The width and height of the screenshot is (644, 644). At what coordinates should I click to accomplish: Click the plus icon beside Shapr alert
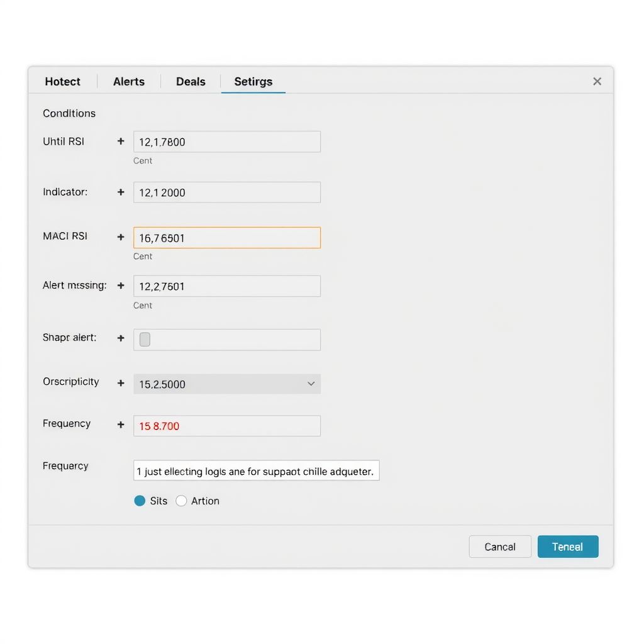[121, 338]
